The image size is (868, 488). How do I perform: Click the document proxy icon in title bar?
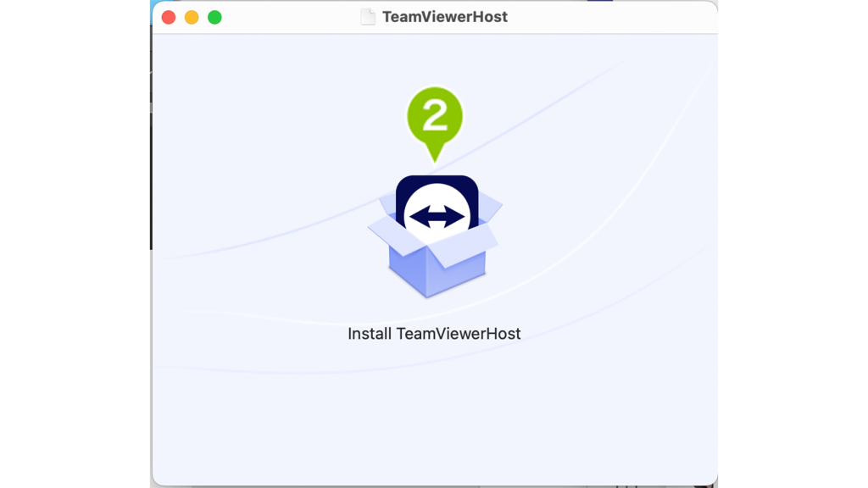pyautogui.click(x=368, y=17)
